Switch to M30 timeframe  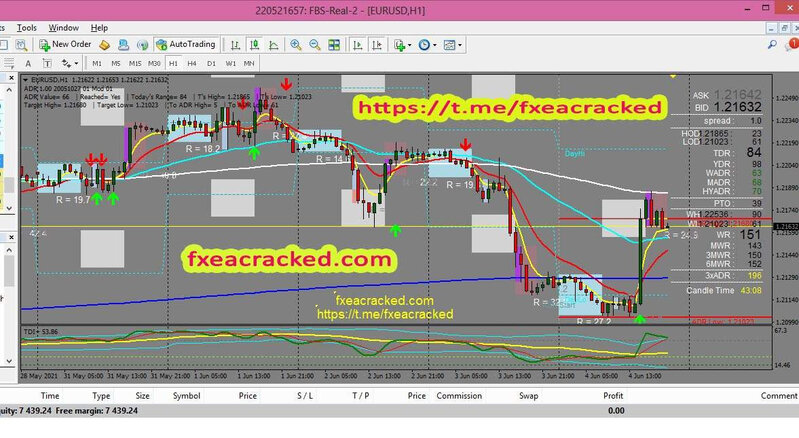tap(154, 63)
